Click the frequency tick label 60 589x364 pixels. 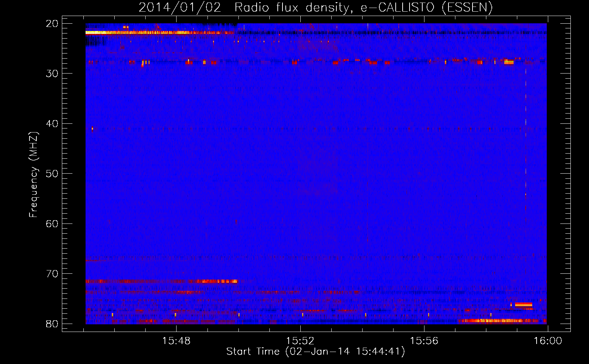pyautogui.click(x=52, y=223)
